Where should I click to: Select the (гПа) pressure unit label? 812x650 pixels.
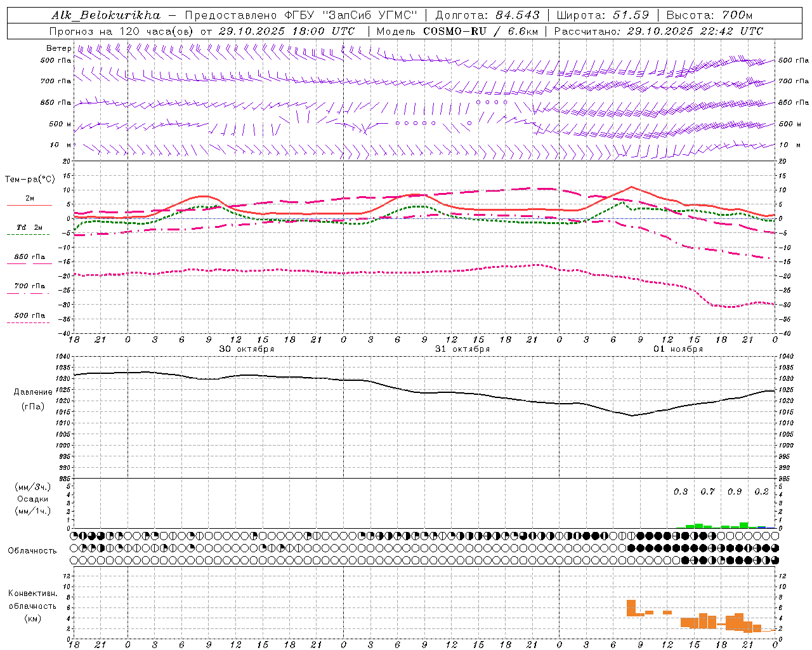(x=33, y=407)
